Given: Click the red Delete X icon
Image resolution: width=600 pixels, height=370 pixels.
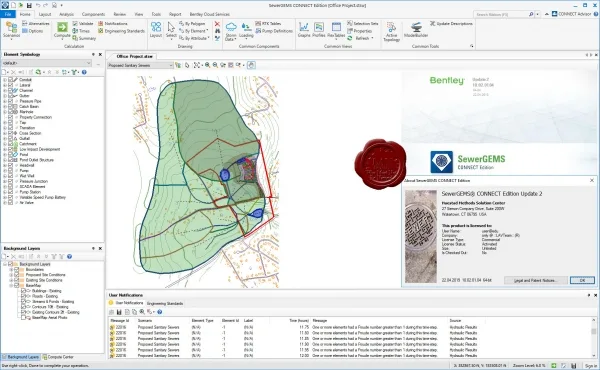Looking at the screenshot, I should point(217,24).
